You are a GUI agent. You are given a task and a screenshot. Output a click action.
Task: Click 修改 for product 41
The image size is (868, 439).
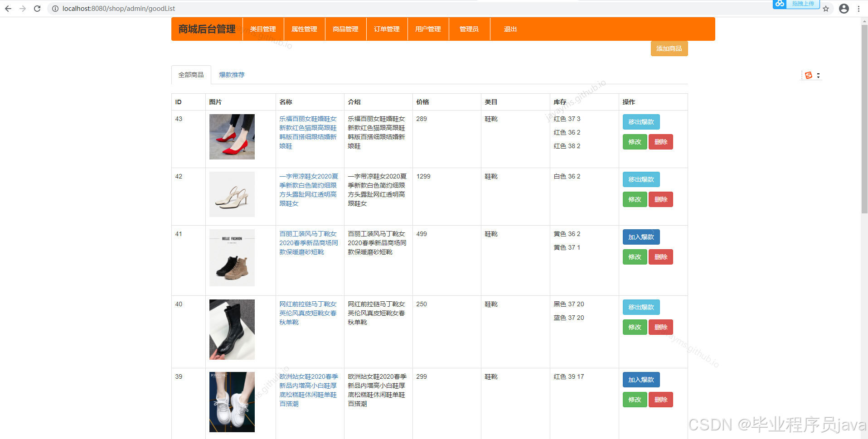pos(635,257)
